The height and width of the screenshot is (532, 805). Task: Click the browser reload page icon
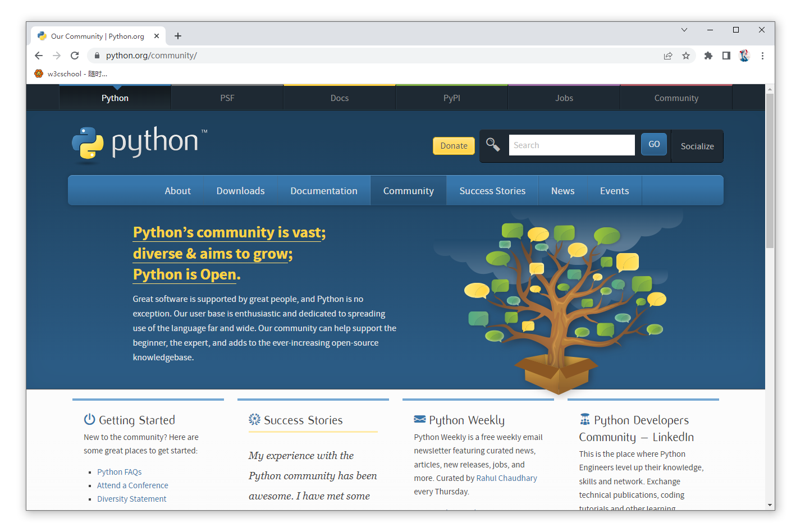click(x=75, y=56)
